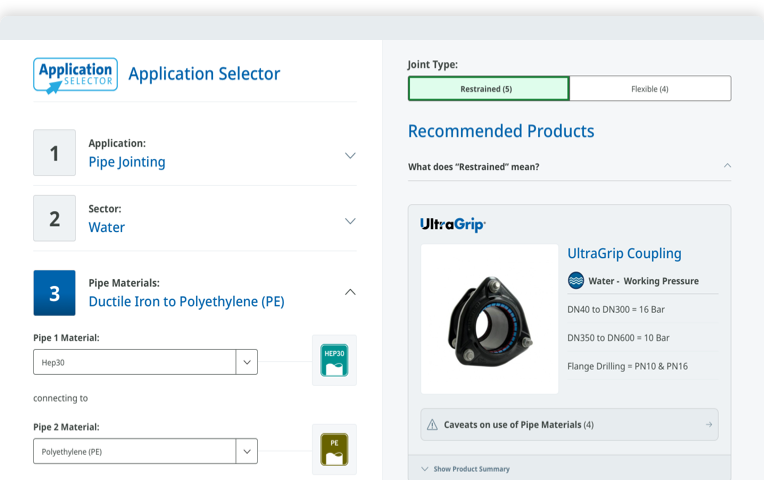Click the Joint Type label

coord(433,64)
